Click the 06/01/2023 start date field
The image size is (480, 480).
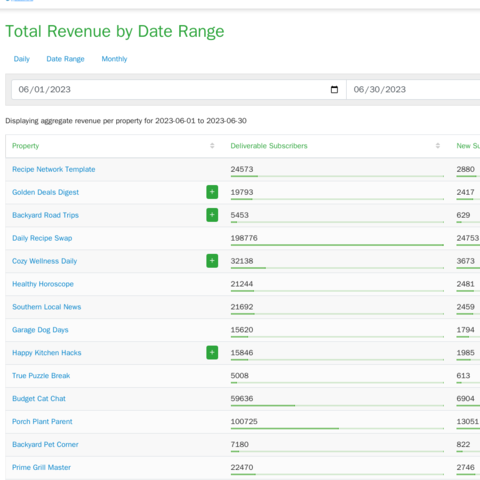pos(179,89)
